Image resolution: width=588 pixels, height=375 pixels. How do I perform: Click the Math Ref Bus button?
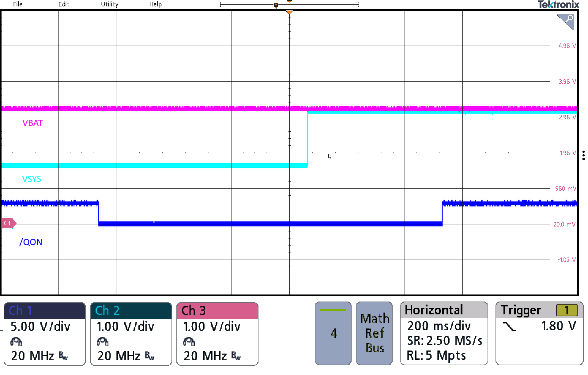(374, 333)
